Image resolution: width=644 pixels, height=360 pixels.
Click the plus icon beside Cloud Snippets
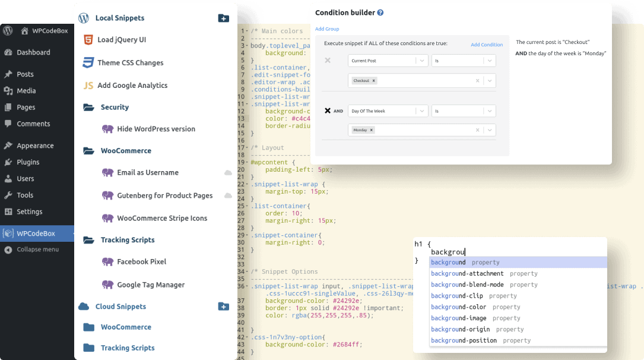(x=224, y=307)
